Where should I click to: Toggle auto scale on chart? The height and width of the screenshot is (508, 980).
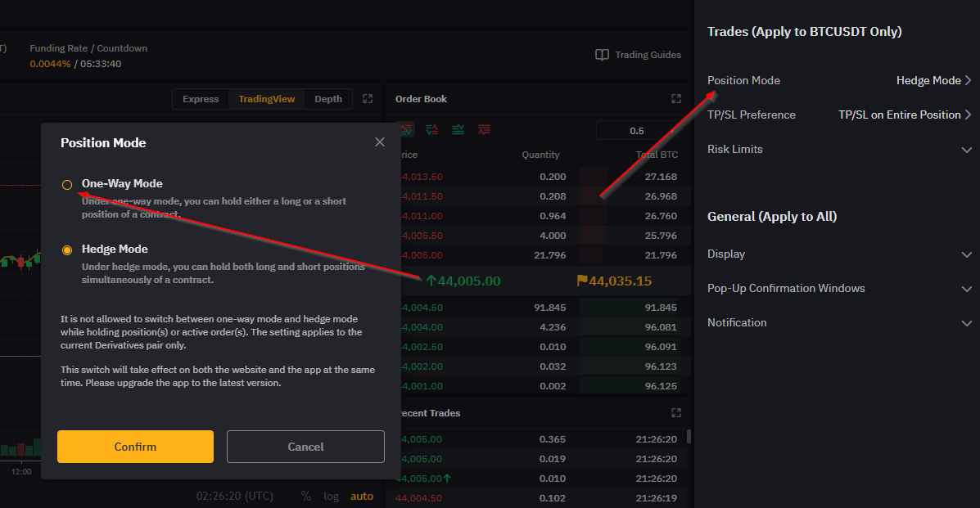(362, 496)
